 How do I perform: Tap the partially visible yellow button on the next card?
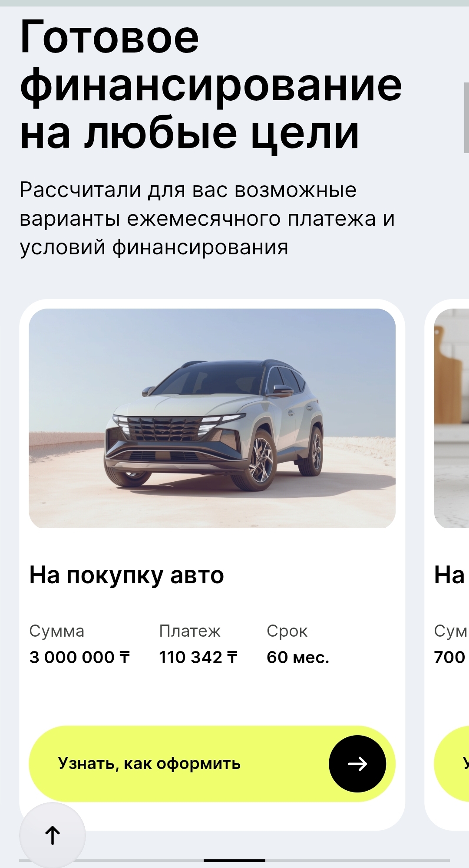tap(452, 764)
